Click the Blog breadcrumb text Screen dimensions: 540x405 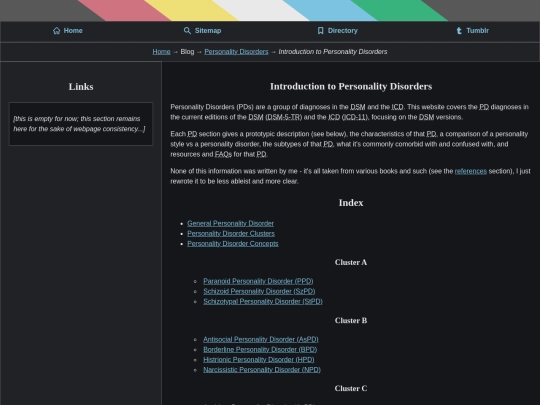pyautogui.click(x=187, y=52)
